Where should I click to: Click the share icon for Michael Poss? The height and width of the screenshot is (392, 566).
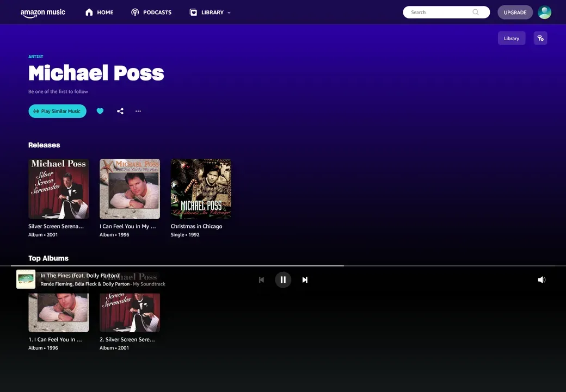pos(120,111)
